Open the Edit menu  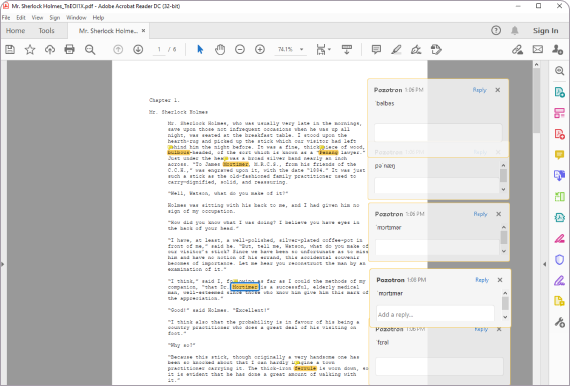21,17
